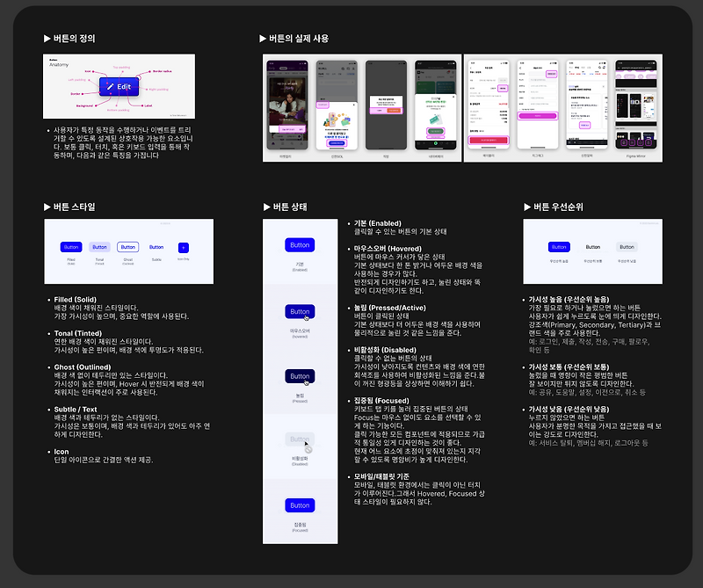
Task: Click the 'Icon' bullet title
Action: (62, 452)
